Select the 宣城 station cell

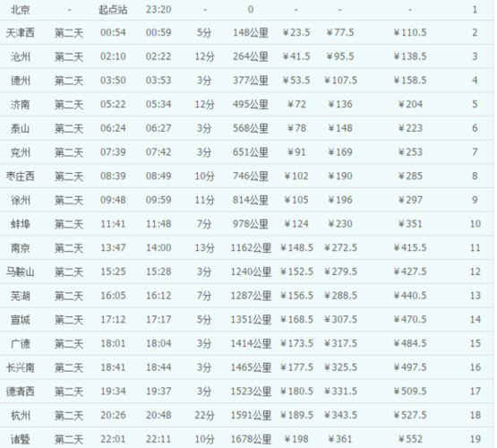tap(21, 320)
